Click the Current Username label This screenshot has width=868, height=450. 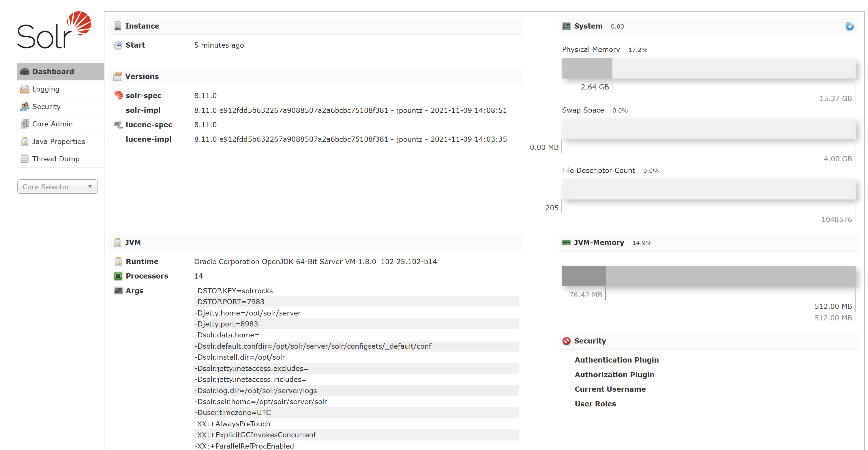click(610, 389)
